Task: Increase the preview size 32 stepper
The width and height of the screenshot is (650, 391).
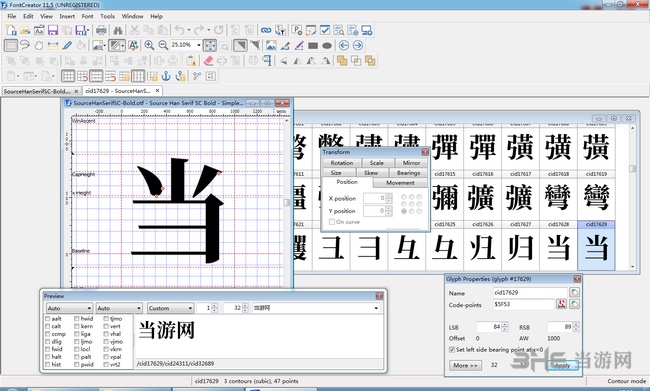Action: tap(245, 306)
